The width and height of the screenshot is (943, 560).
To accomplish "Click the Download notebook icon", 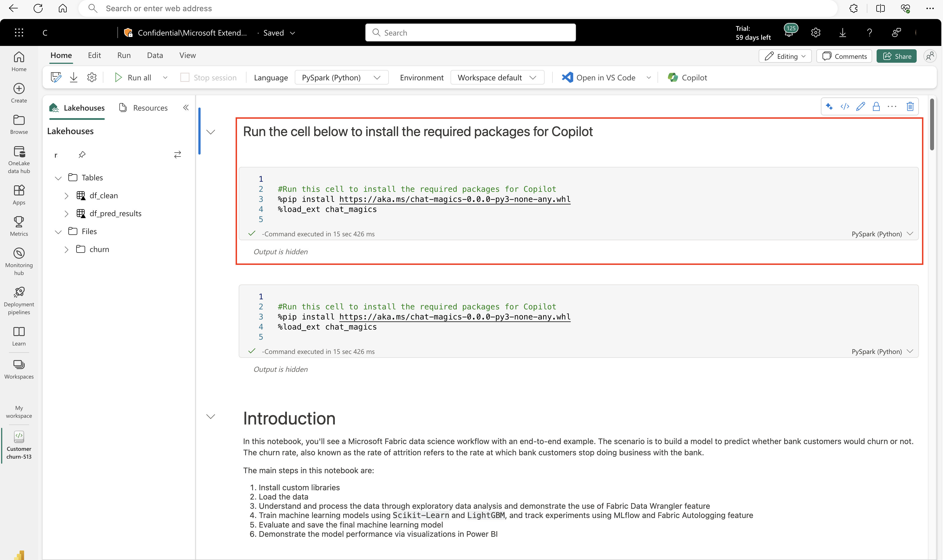I will click(74, 77).
